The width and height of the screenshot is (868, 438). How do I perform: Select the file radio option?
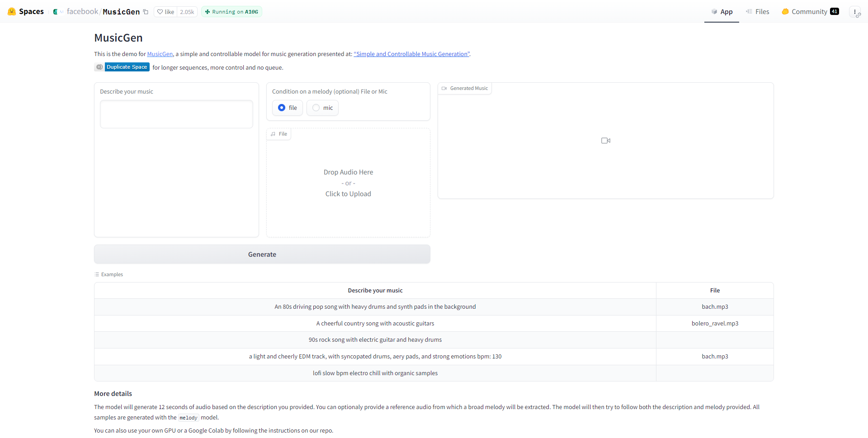282,108
